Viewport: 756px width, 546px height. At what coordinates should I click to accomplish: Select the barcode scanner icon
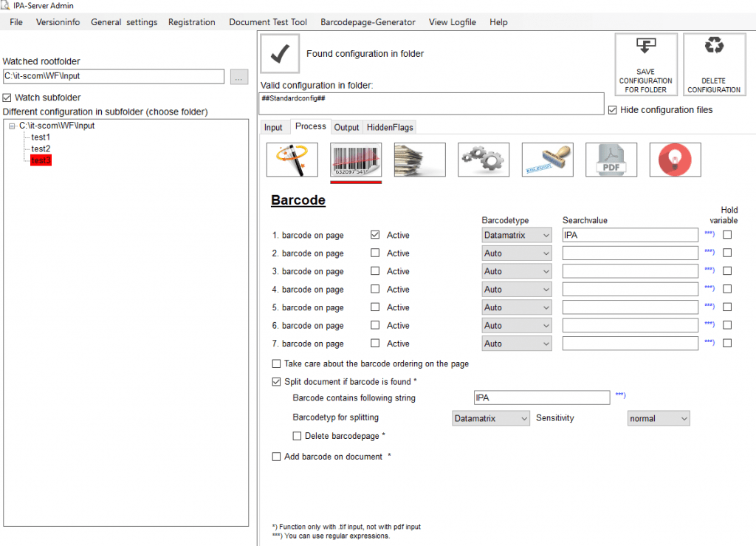(x=356, y=160)
